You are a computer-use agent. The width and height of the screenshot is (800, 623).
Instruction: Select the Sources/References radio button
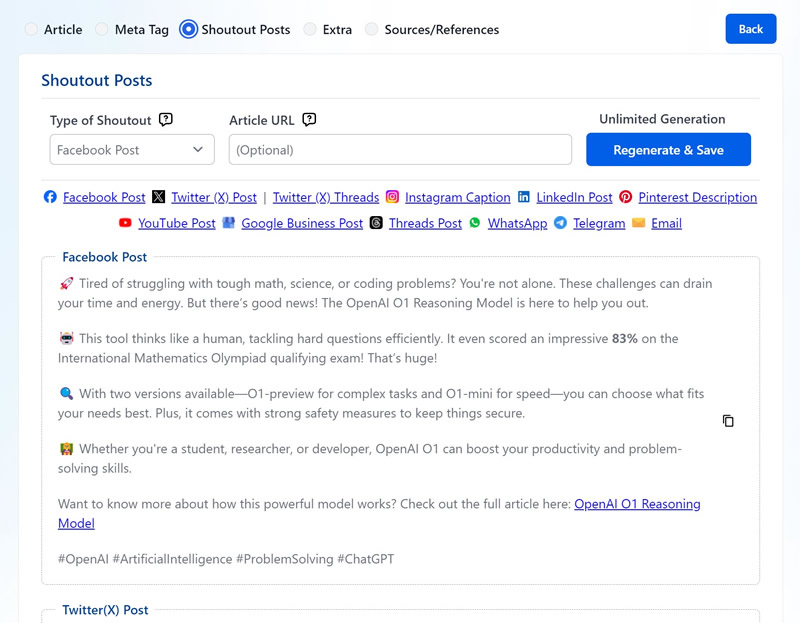371,30
